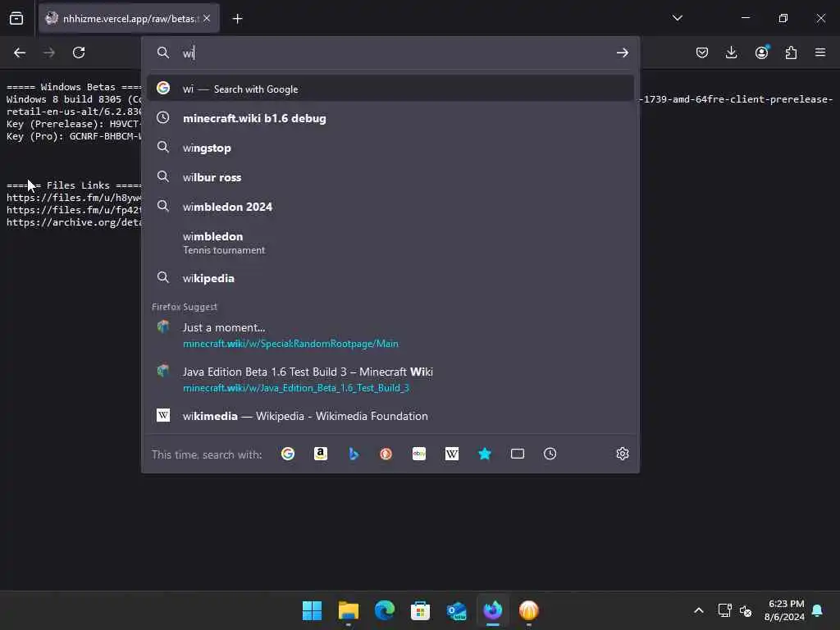Image resolution: width=840 pixels, height=630 pixels.
Task: Open the orange striped app in taskbar
Action: coord(529,610)
